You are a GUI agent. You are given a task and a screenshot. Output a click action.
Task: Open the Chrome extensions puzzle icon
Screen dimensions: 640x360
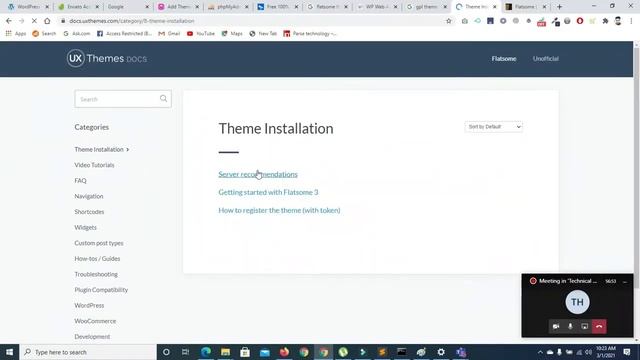[605, 21]
